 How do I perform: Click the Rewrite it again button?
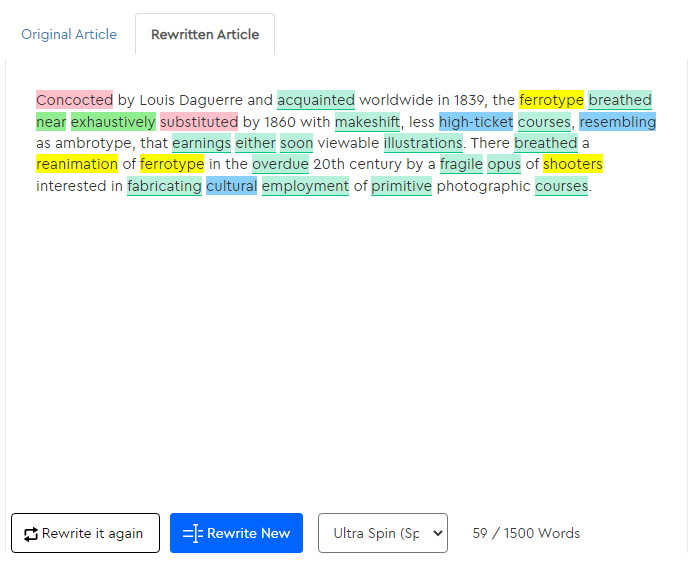pyautogui.click(x=85, y=533)
